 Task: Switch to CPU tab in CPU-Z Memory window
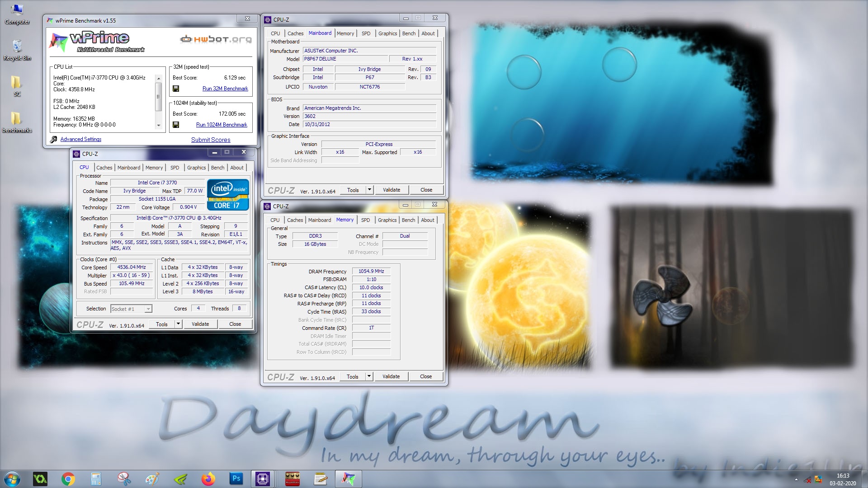[x=275, y=220]
